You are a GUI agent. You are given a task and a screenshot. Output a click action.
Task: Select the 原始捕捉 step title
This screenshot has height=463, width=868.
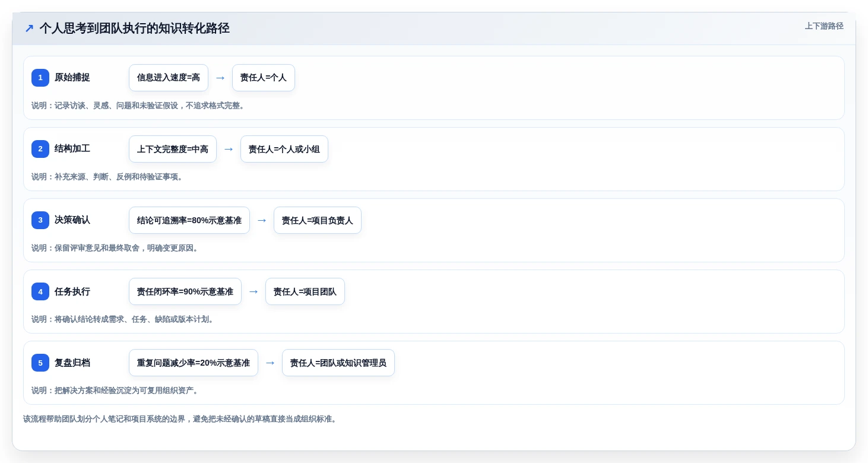(72, 78)
